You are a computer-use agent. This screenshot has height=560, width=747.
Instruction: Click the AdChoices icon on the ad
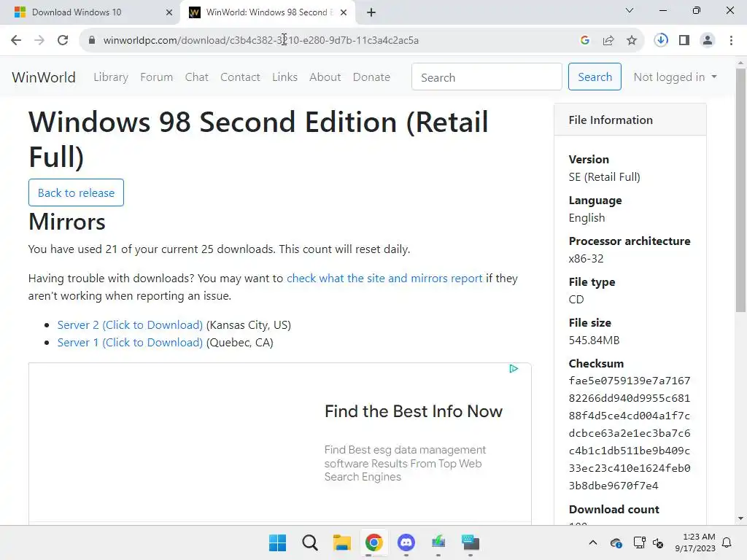(514, 368)
